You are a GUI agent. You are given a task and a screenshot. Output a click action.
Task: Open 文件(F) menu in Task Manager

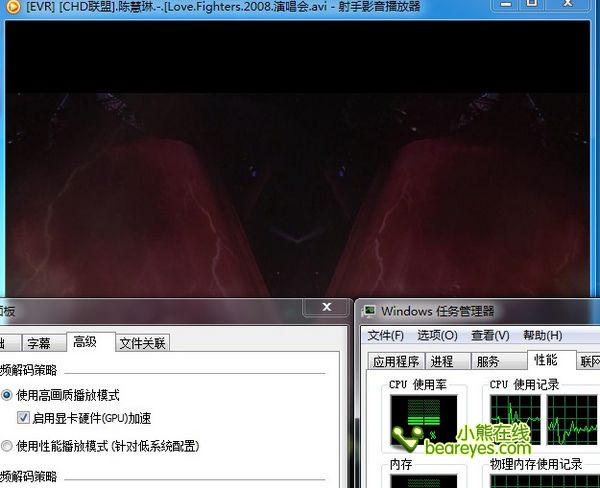[386, 336]
